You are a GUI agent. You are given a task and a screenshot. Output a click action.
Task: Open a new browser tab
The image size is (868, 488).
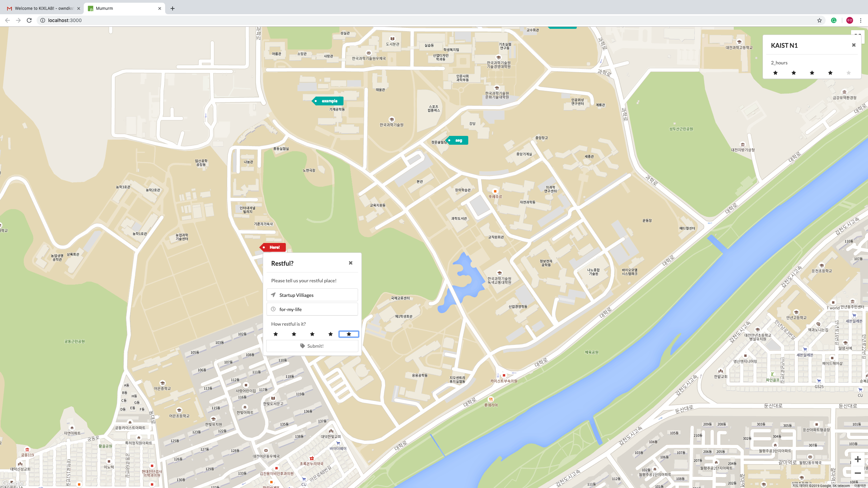click(x=173, y=8)
